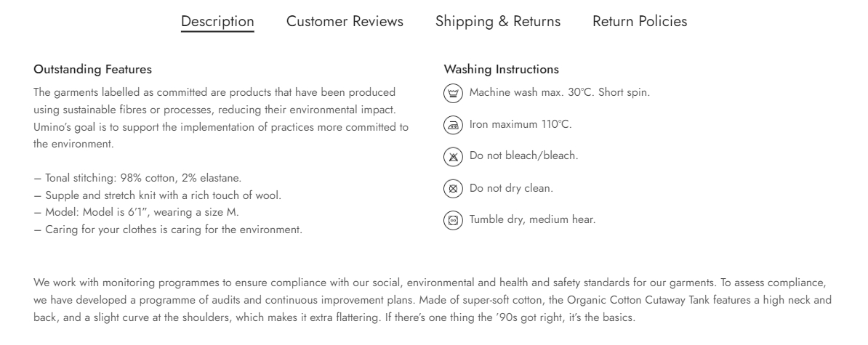Click the 'Caring for your clothes' line
The image size is (868, 345).
[x=168, y=230]
